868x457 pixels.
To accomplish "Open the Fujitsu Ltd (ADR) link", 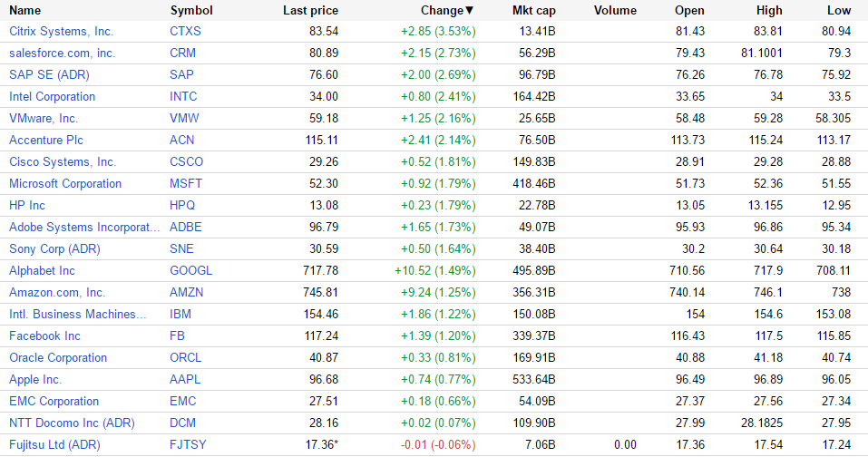I will pyautogui.click(x=54, y=444).
